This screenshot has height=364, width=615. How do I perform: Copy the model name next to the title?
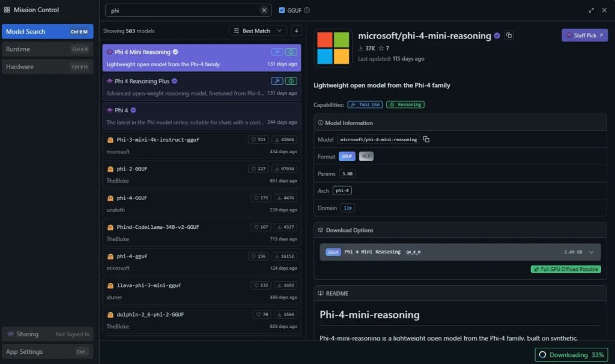point(509,35)
